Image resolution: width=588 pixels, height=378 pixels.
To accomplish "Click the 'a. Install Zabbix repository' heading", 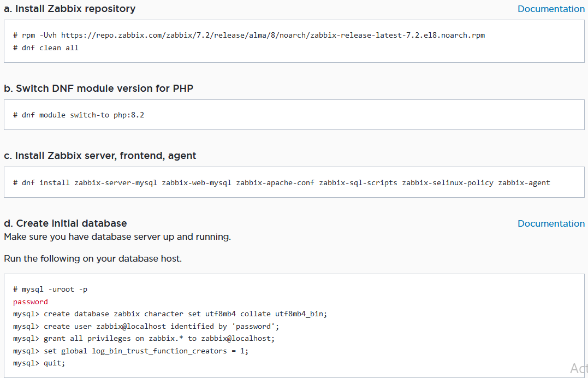I will tap(70, 9).
